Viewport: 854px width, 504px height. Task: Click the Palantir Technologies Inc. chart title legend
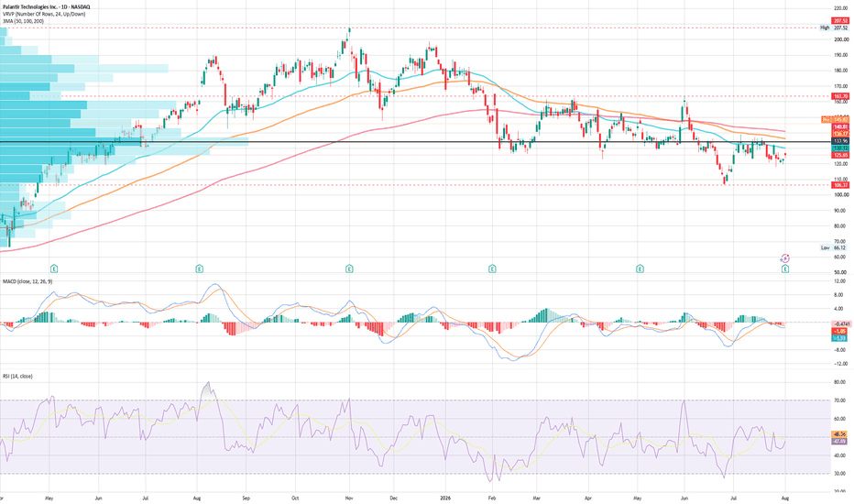[x=46, y=6]
